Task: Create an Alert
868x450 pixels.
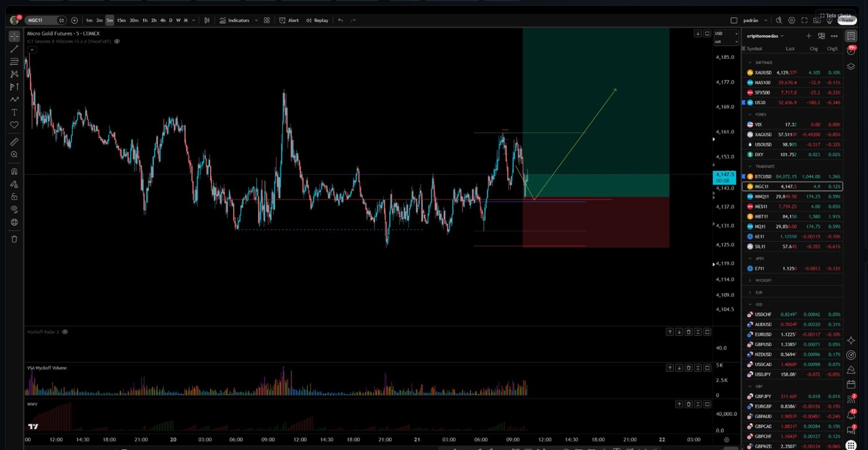Action: [x=289, y=20]
